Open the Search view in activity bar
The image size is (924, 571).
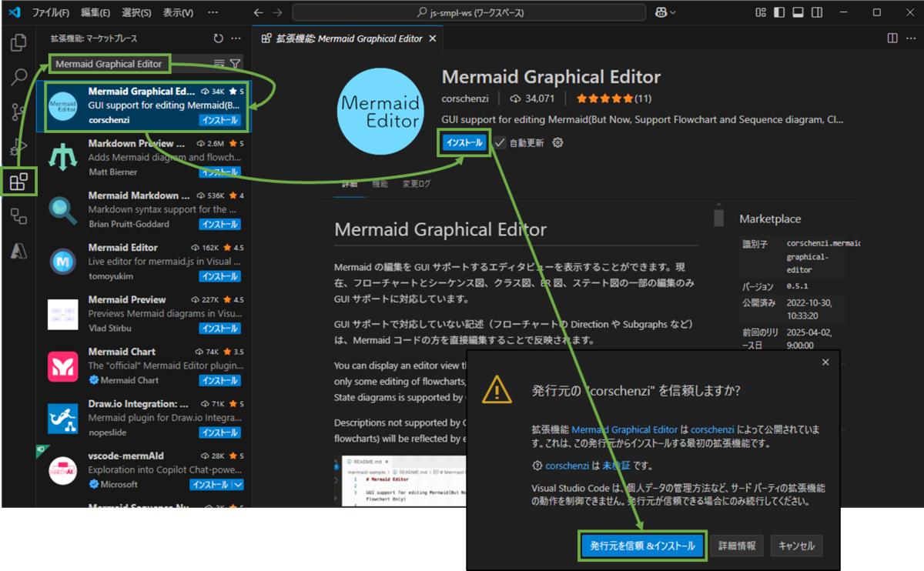[18, 77]
